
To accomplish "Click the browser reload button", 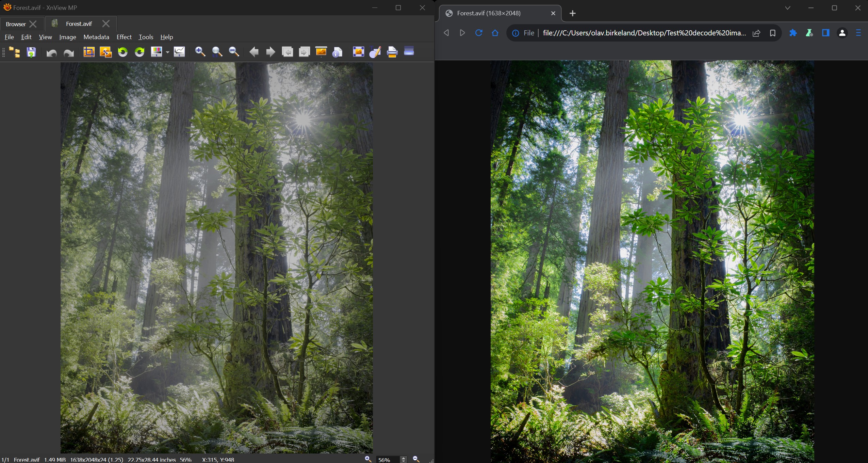I will tap(478, 33).
